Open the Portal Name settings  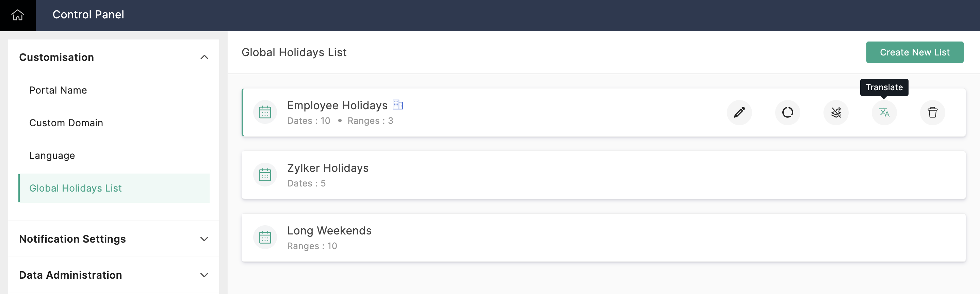58,90
